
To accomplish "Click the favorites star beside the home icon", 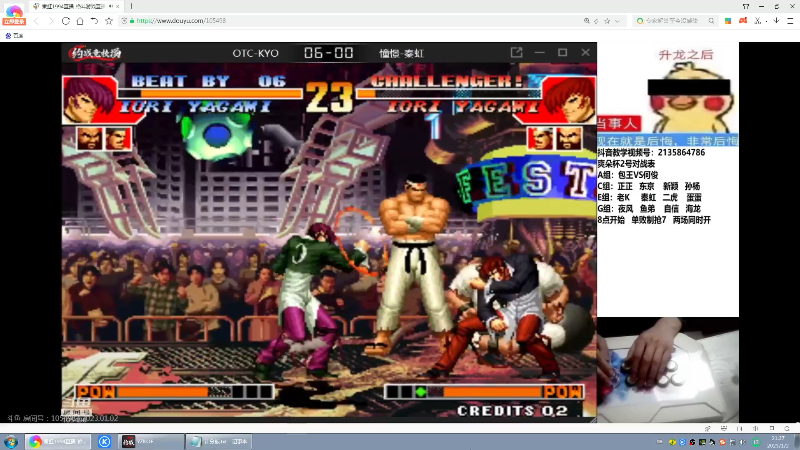I will [x=109, y=21].
